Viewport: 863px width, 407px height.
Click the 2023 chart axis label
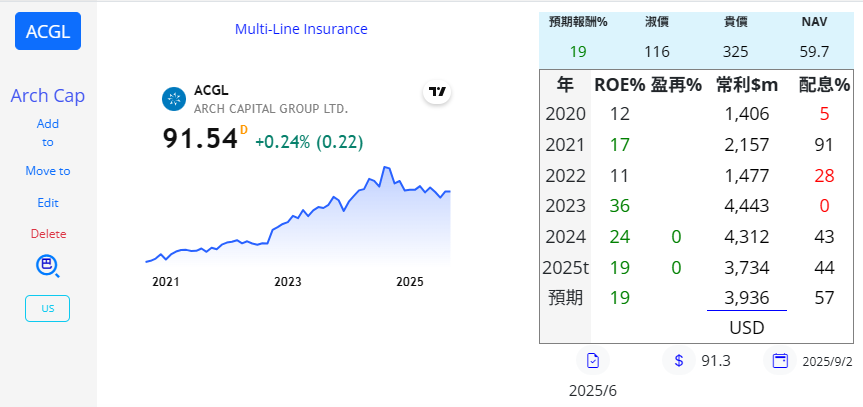[x=288, y=283]
